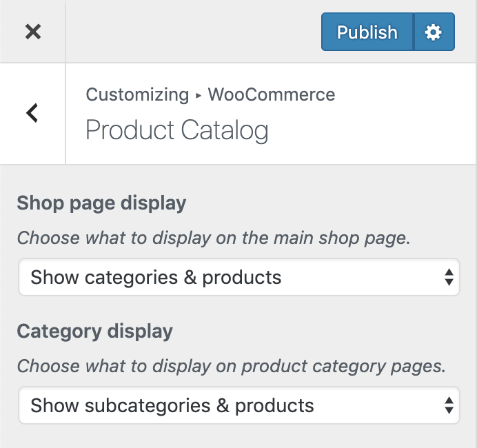Click the Publish button
Image resolution: width=477 pixels, height=448 pixels.
(367, 32)
